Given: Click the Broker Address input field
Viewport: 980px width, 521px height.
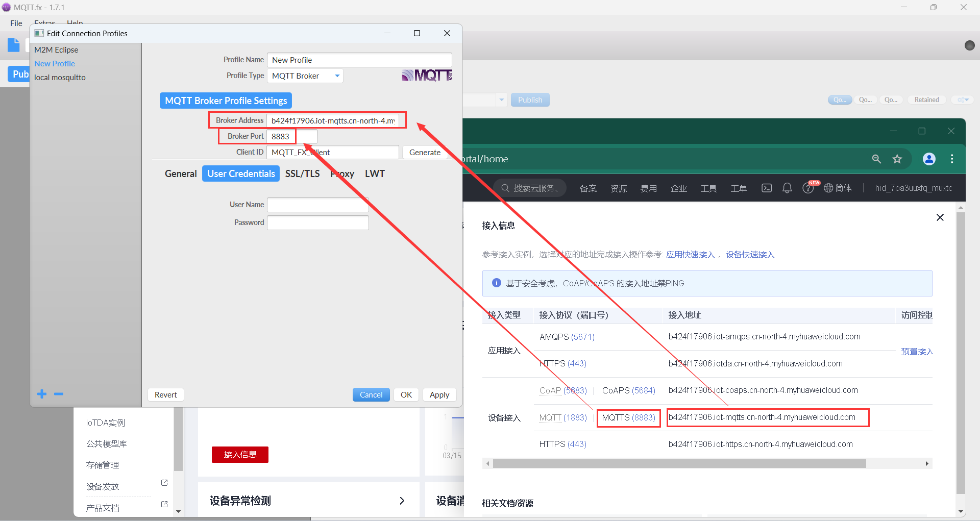Looking at the screenshot, I should (333, 120).
